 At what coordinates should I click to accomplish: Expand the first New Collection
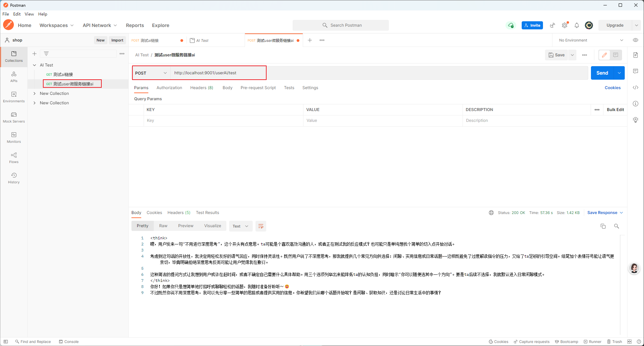click(34, 94)
